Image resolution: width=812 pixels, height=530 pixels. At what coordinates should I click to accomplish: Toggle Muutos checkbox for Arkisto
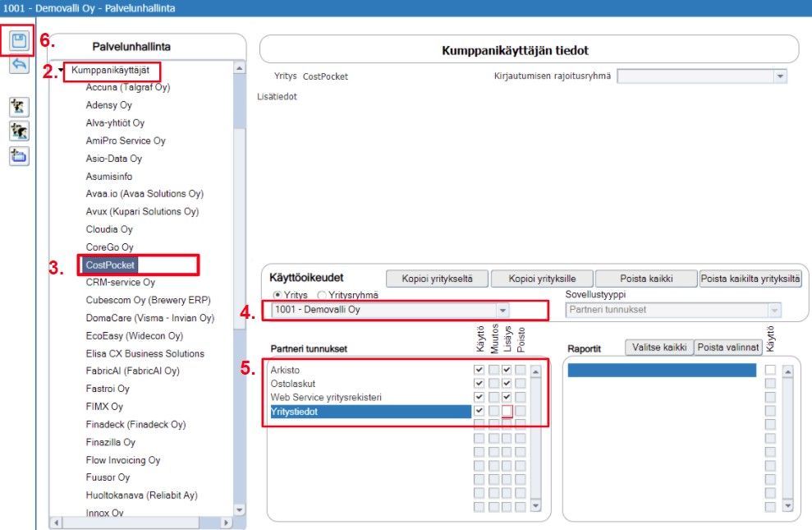[494, 370]
